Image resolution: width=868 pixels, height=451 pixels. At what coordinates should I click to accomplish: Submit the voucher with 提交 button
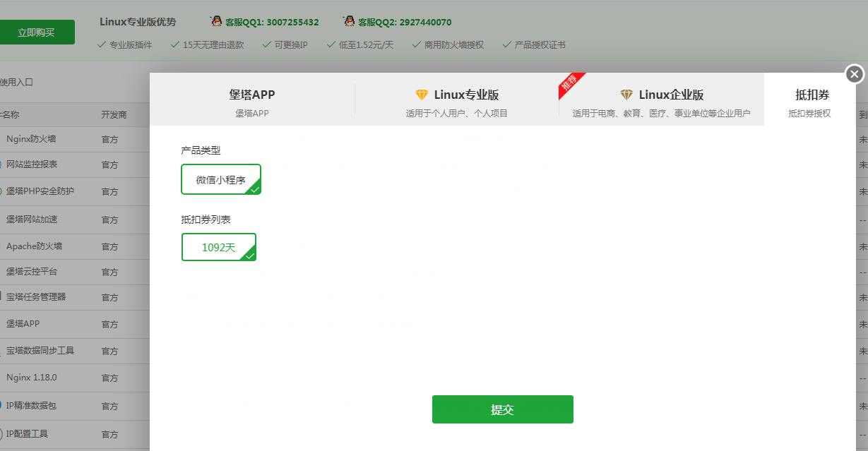503,409
